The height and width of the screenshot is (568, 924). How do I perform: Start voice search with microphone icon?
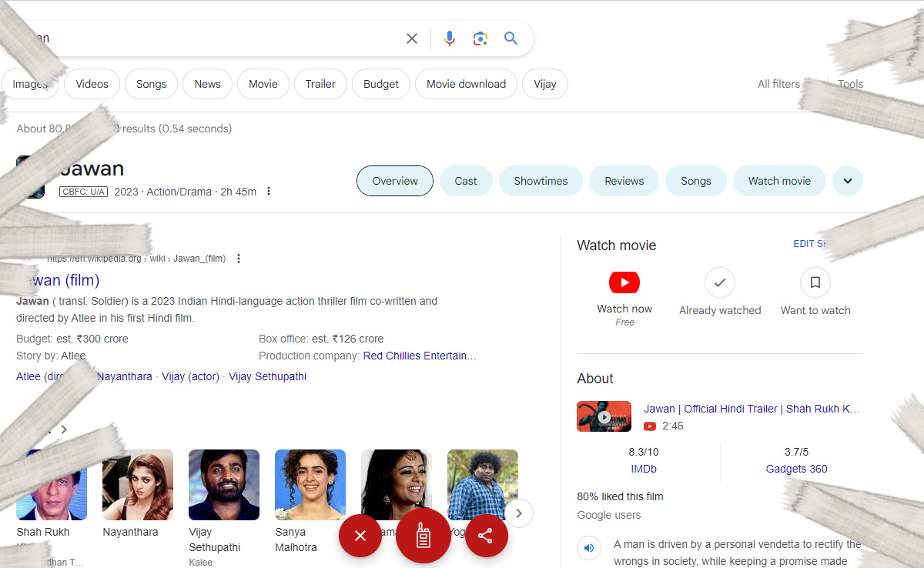pyautogui.click(x=450, y=38)
